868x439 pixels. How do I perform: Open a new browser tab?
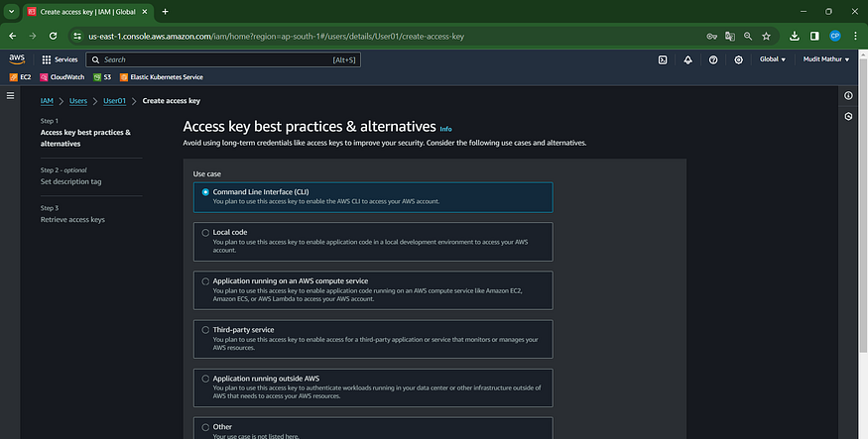(165, 12)
